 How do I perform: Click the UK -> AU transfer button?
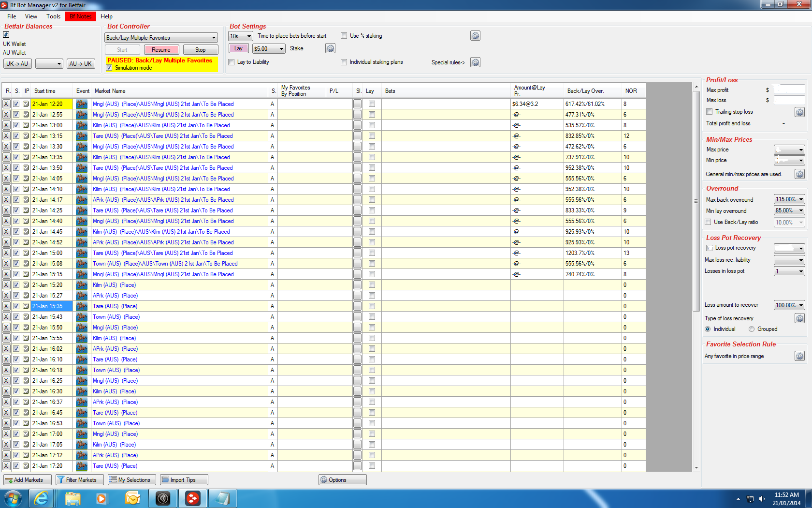click(x=17, y=64)
